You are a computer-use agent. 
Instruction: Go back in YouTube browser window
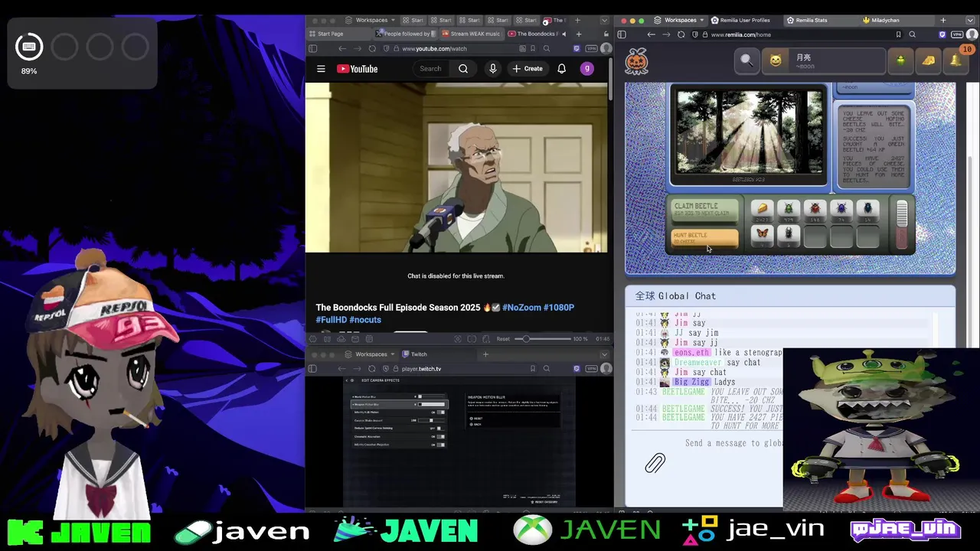tap(342, 48)
